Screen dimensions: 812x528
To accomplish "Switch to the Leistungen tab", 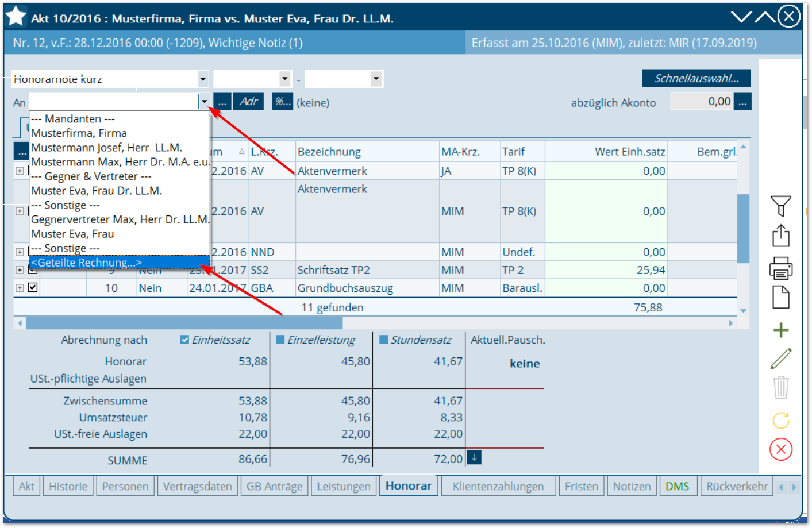I will coord(344,486).
